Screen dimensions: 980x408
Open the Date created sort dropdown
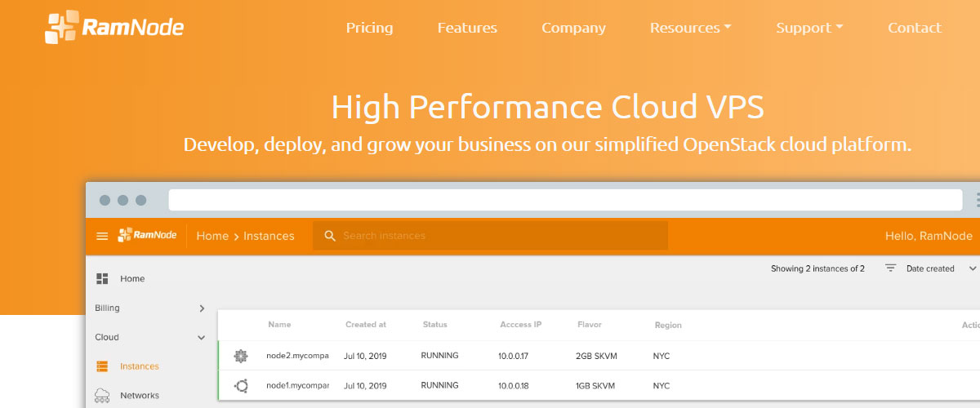[x=941, y=268]
